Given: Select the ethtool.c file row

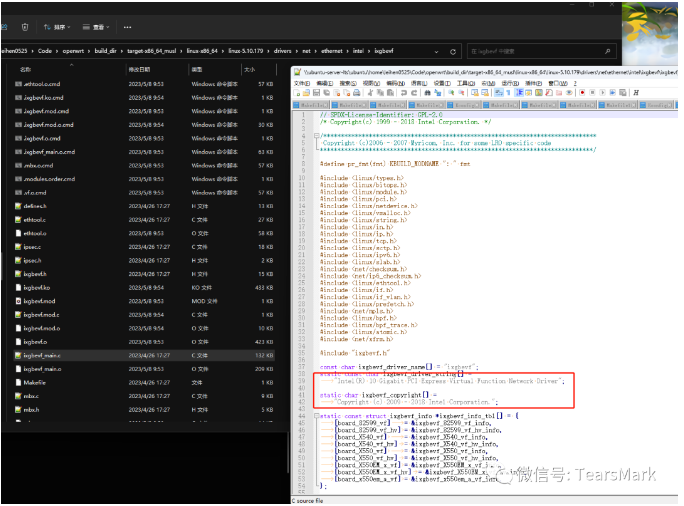Looking at the screenshot, I should pos(144,220).
